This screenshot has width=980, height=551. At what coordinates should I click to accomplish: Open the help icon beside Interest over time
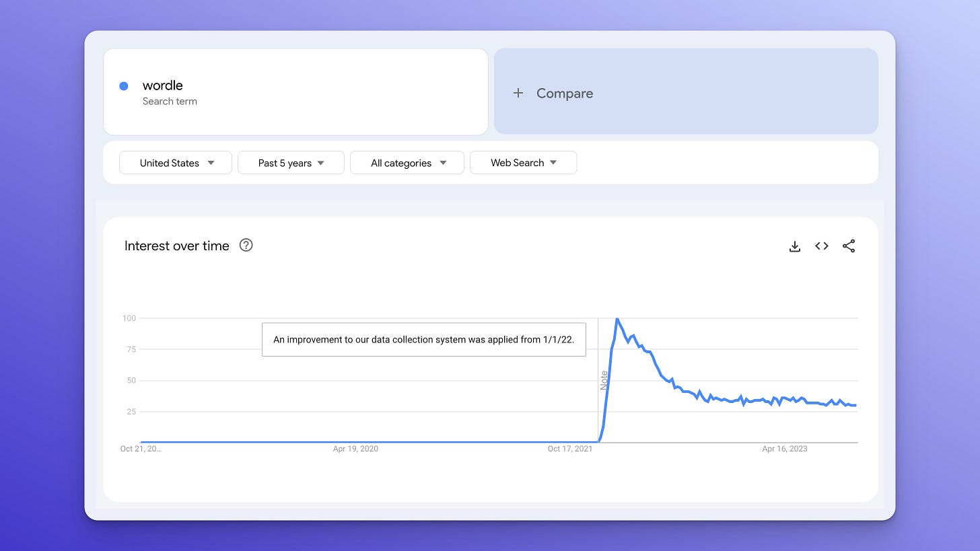point(246,246)
